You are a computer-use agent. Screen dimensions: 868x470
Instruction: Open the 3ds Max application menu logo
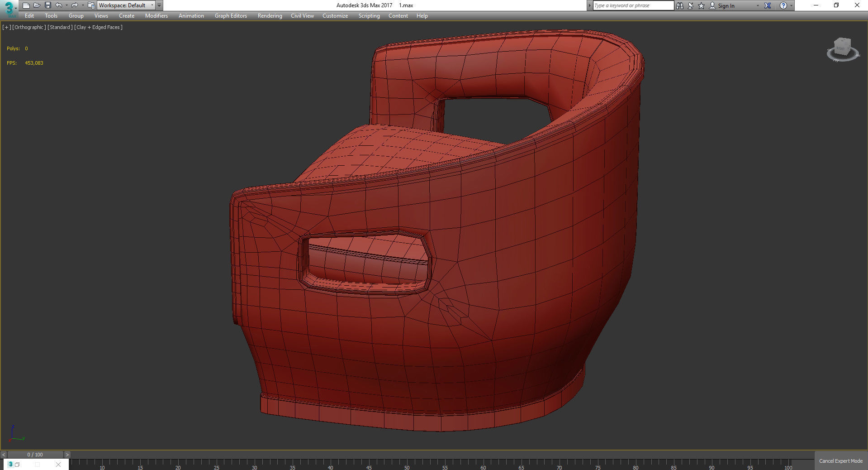[9, 9]
